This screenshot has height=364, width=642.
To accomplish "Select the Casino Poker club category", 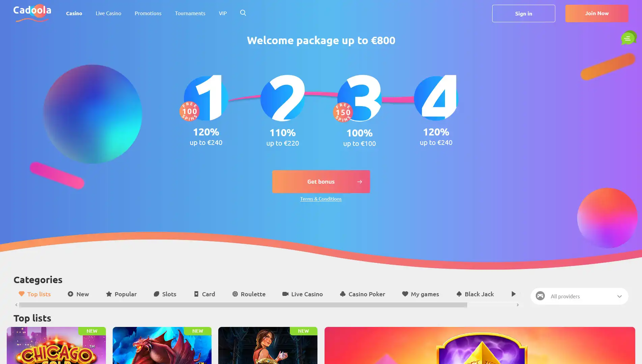I will (362, 294).
